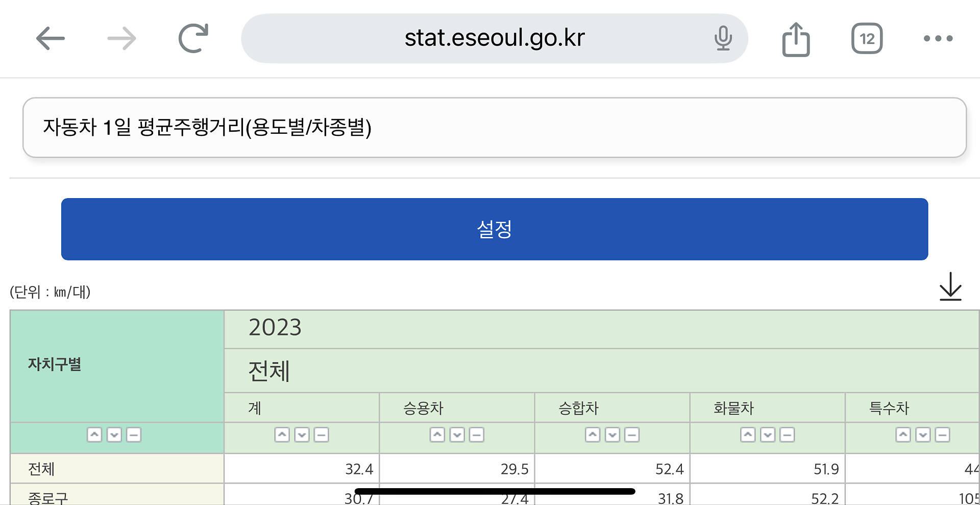Sort 화물차 column descending
The width and height of the screenshot is (980, 505).
(768, 435)
